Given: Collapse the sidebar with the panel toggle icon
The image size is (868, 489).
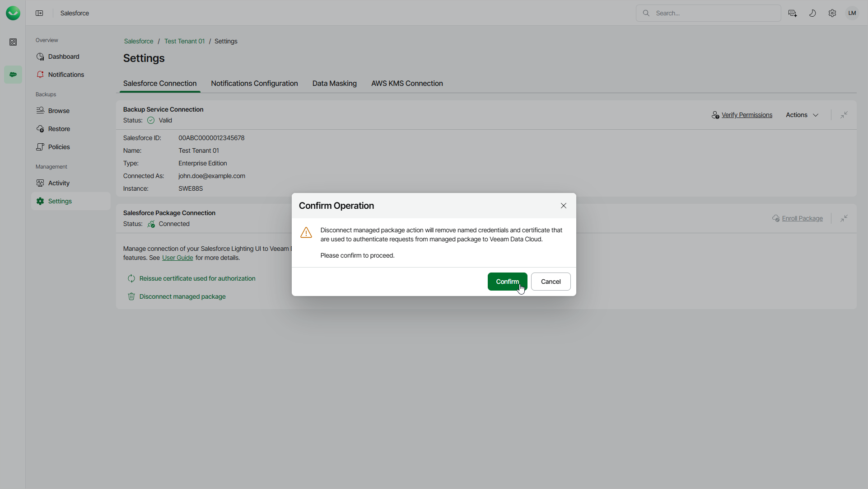Looking at the screenshot, I should (39, 13).
